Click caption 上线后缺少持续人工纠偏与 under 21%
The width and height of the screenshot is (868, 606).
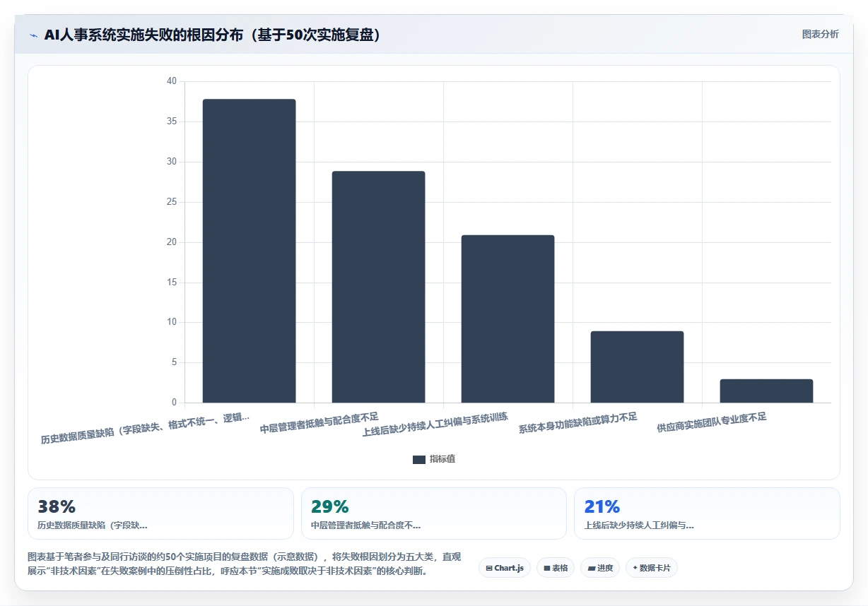(x=639, y=525)
